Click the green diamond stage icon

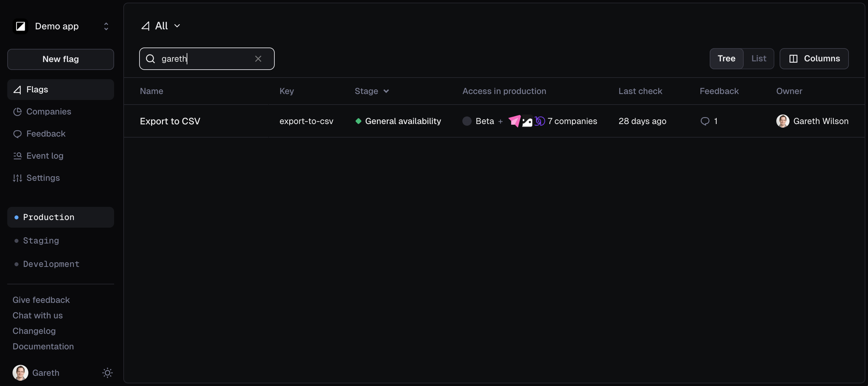tap(358, 121)
